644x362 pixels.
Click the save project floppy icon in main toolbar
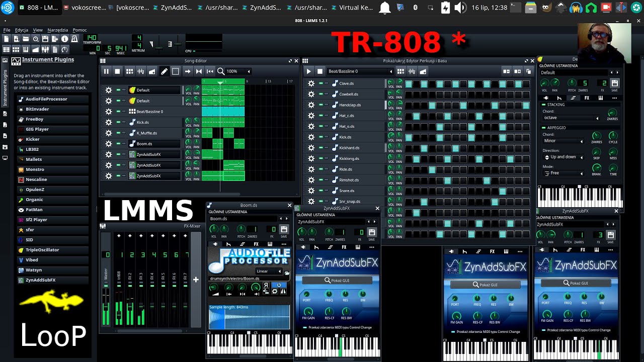45,39
